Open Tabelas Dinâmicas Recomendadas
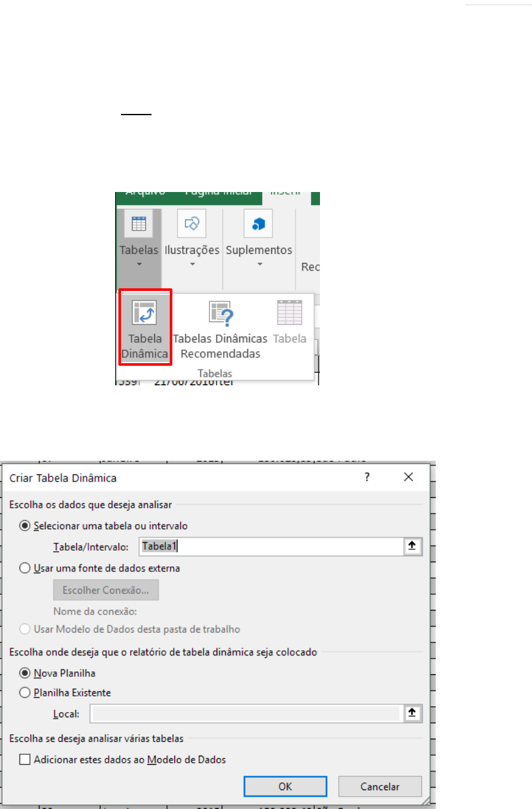This screenshot has height=809, width=532. pyautogui.click(x=220, y=313)
